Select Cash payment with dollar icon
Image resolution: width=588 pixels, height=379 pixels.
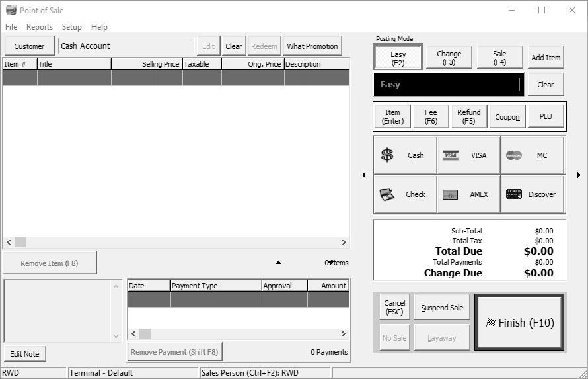coord(405,155)
